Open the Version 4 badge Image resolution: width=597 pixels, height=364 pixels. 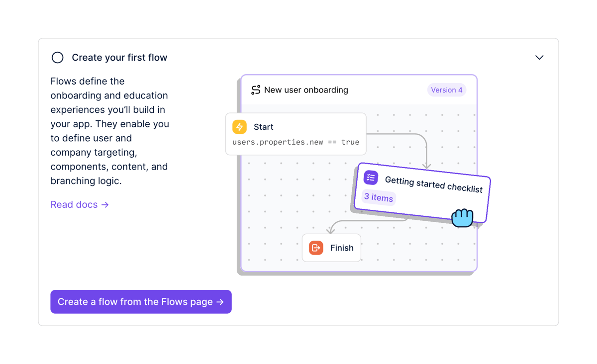tap(446, 90)
